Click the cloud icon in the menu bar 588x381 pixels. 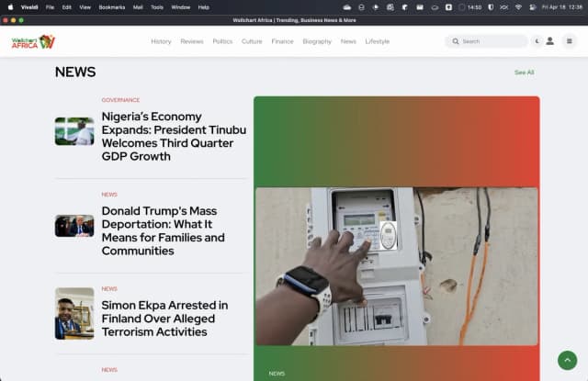[347, 6]
